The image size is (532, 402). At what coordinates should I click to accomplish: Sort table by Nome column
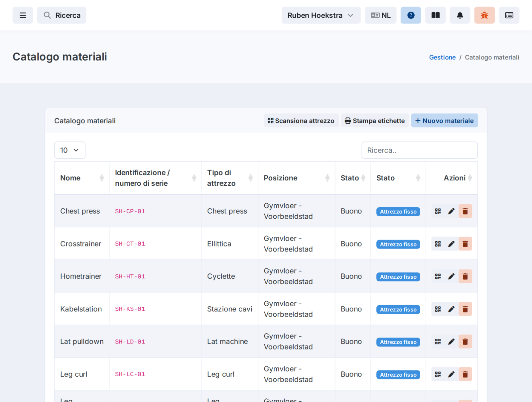tap(82, 178)
